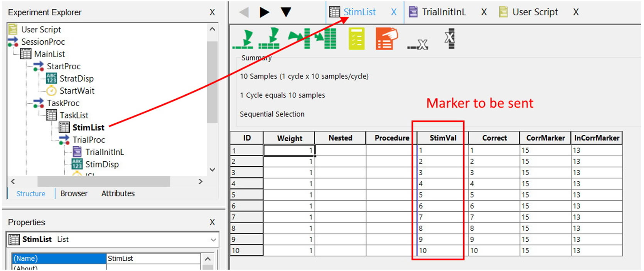This screenshot has height=271, width=644.
Task: Open the black down-triangle window list
Action: (x=286, y=12)
